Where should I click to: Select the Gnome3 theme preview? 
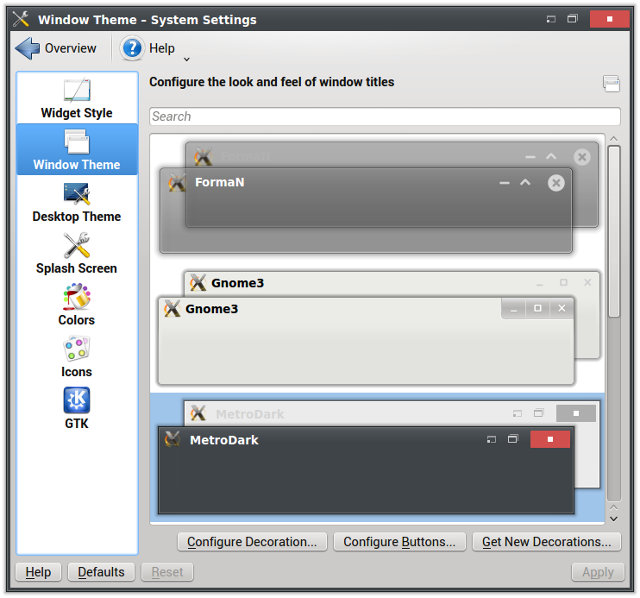[x=378, y=328]
